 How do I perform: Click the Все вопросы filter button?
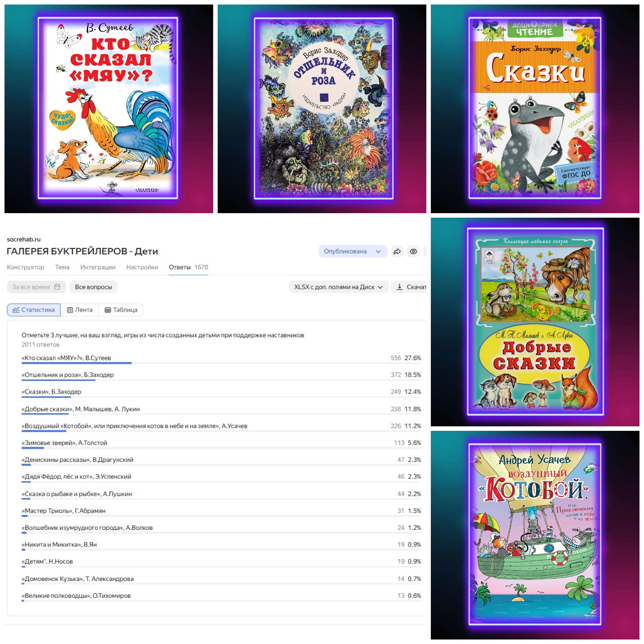coord(93,287)
